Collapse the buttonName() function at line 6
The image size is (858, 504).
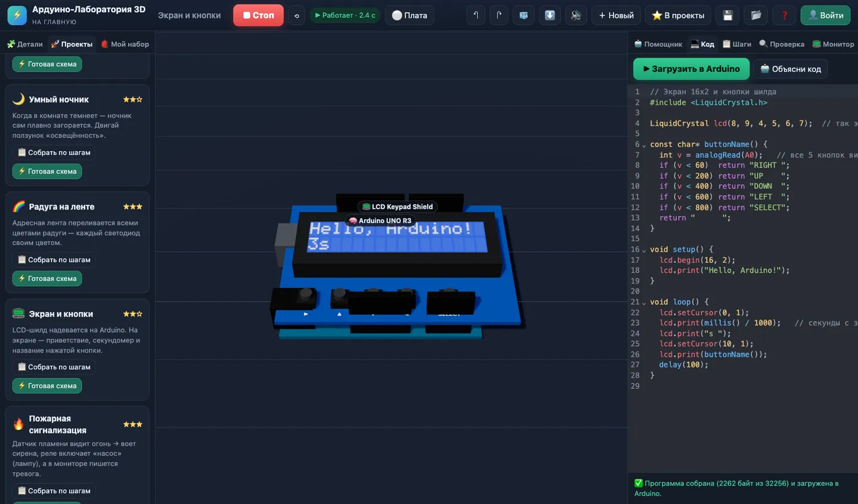coord(643,145)
